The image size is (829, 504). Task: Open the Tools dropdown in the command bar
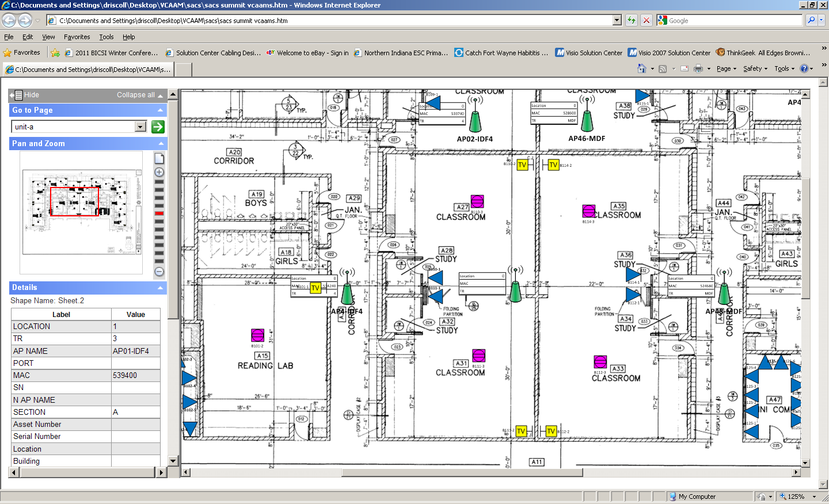pyautogui.click(x=785, y=68)
